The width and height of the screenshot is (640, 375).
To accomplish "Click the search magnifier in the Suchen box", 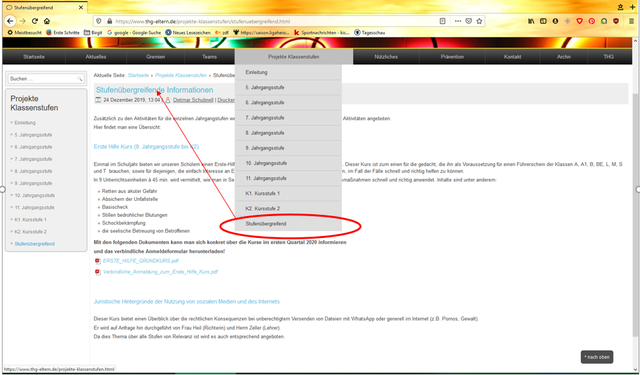I will click(x=80, y=79).
